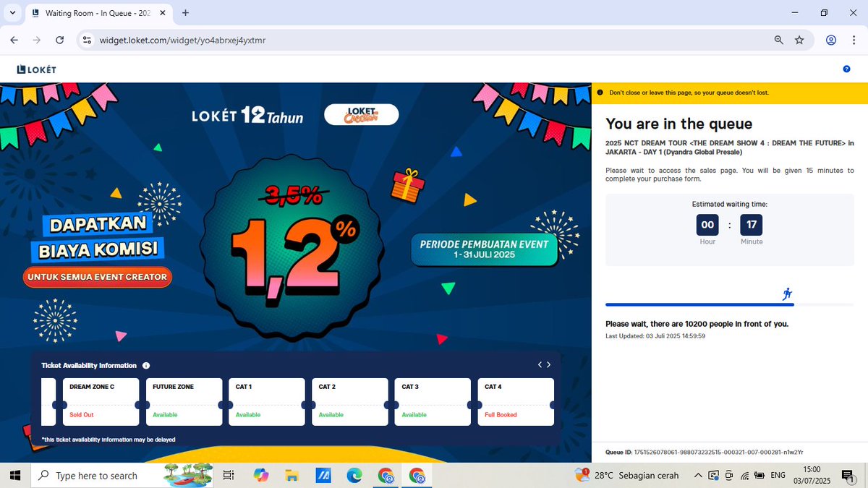Click ENG language indicator in tray

pos(778,475)
